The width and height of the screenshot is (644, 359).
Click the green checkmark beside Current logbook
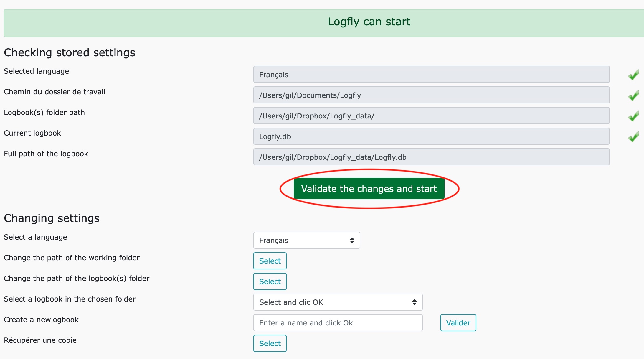coord(633,136)
